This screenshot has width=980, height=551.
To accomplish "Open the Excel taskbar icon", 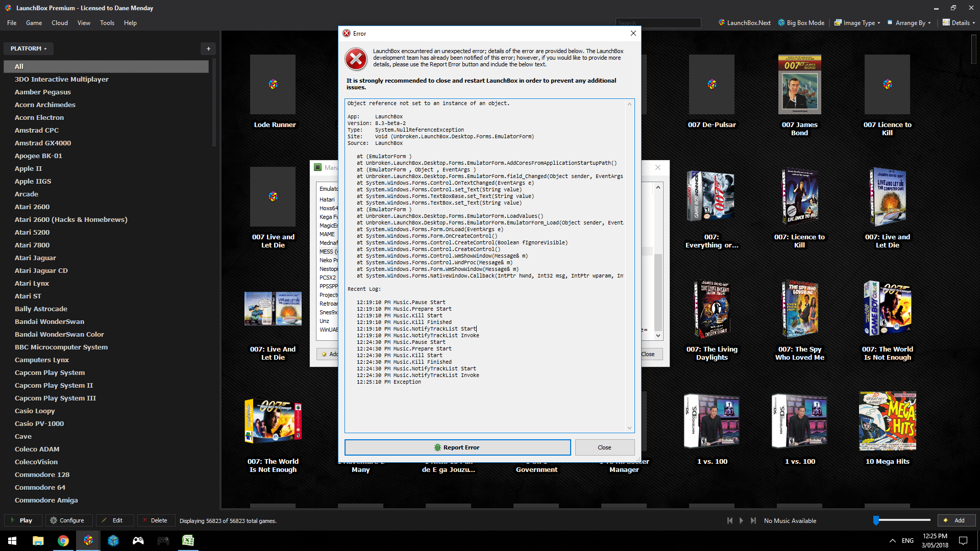I will (188, 541).
